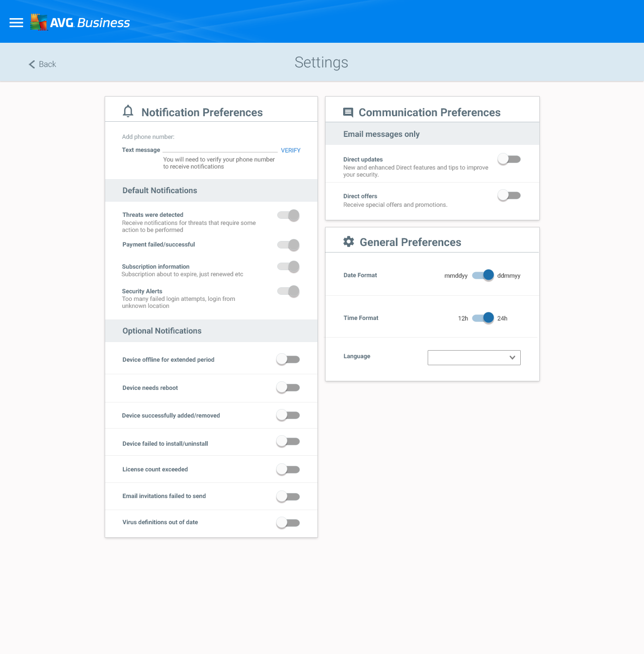Open the hamburger menu
The width and height of the screenshot is (644, 654).
click(17, 23)
